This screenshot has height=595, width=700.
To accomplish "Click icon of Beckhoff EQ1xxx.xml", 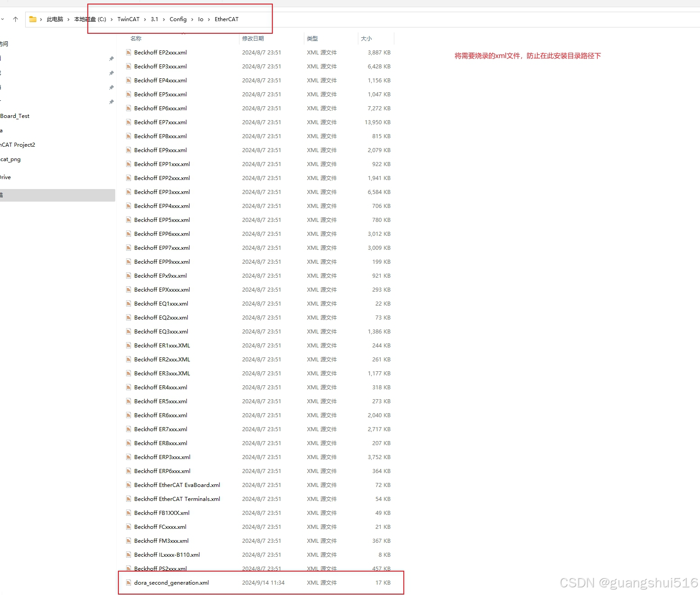I will point(129,304).
